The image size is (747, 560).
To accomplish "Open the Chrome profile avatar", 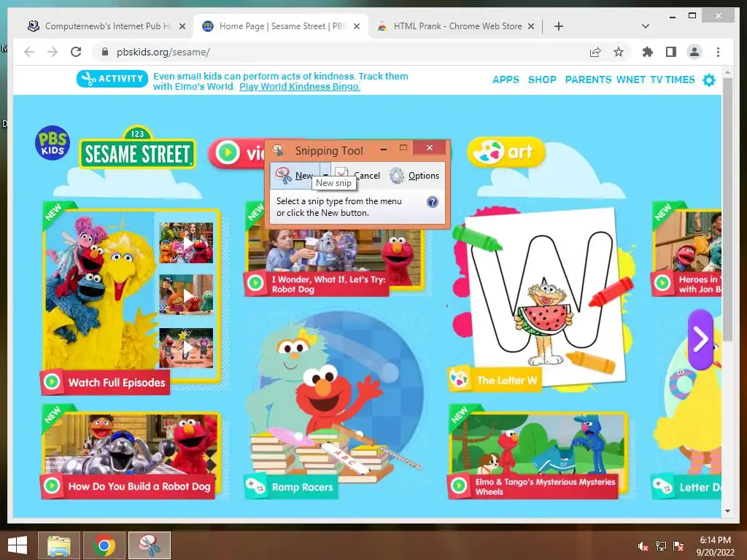I will tap(694, 52).
